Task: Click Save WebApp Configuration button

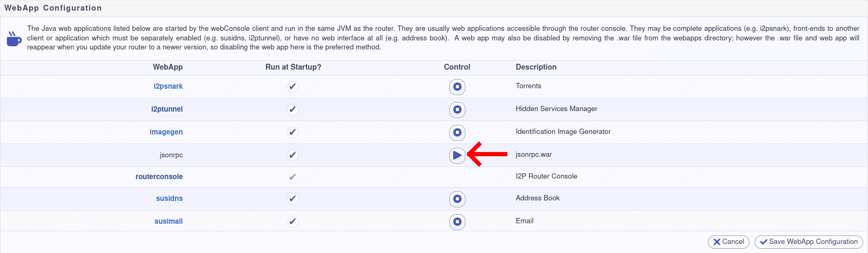Action: tap(809, 242)
